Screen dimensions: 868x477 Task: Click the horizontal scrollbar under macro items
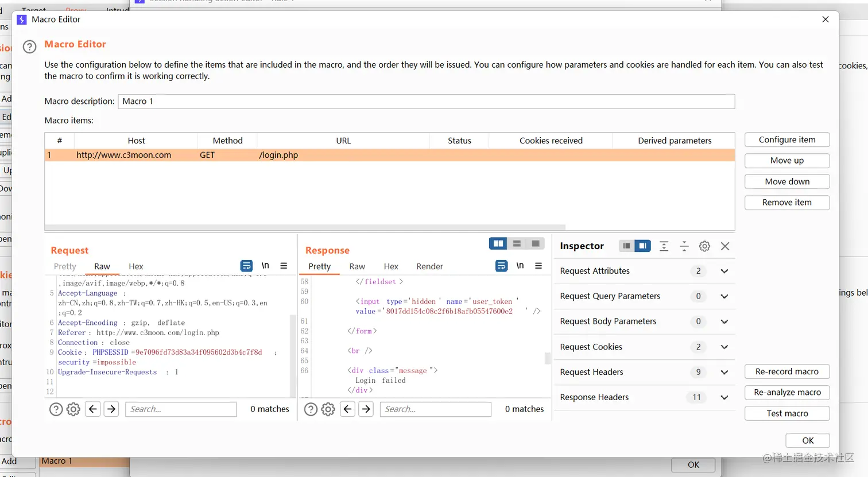(x=305, y=227)
